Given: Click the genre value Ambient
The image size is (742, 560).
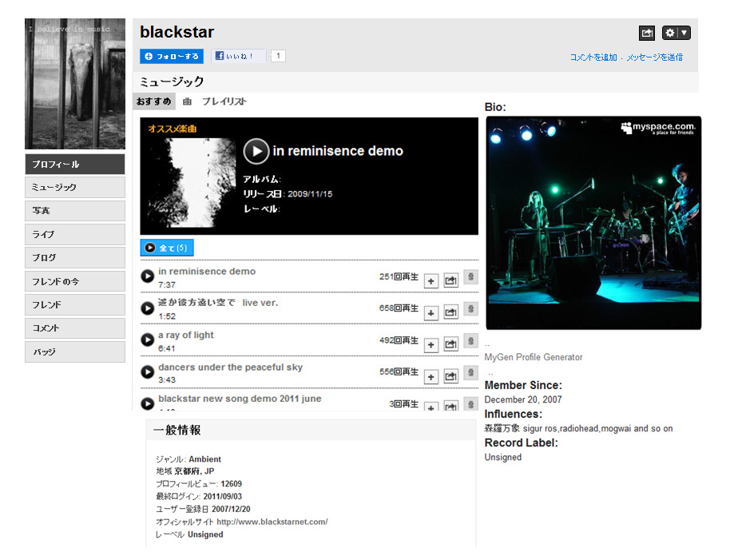Looking at the screenshot, I should (205, 459).
